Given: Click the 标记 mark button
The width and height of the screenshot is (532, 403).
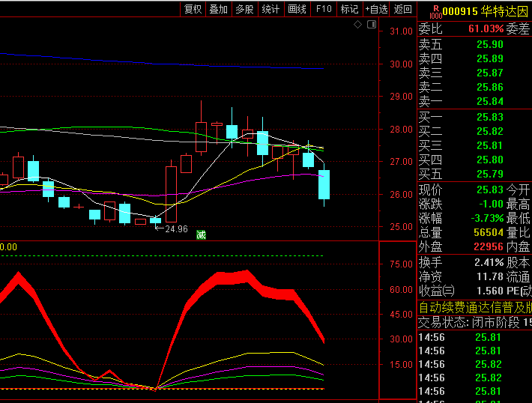Looking at the screenshot, I should 350,9.
